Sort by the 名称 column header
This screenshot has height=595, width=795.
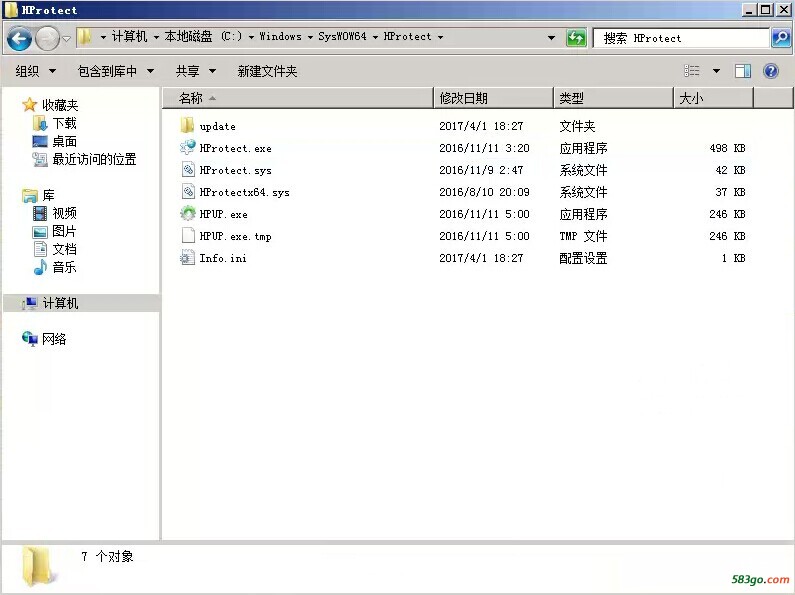299,98
